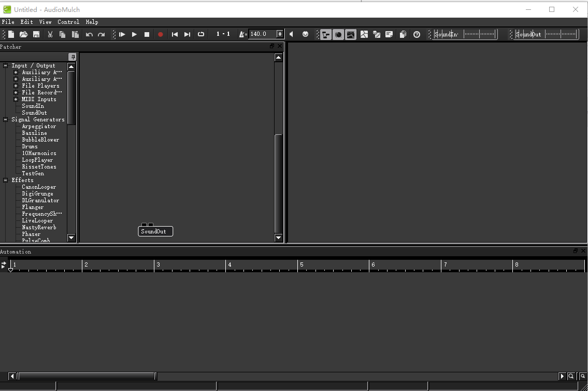Image resolution: width=588 pixels, height=391 pixels.
Task: Start recording with the red Record button
Action: coord(161,34)
